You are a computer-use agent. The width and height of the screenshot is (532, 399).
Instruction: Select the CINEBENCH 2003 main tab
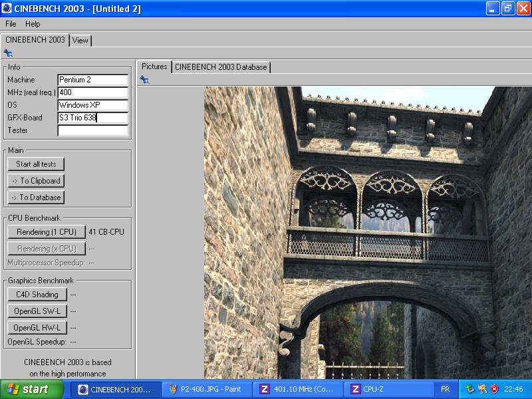tap(35, 40)
